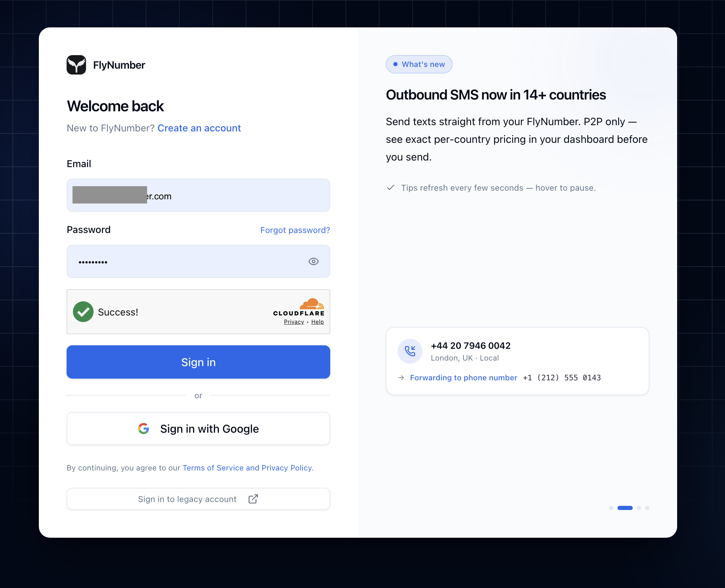Click the Email field label
The image size is (725, 588).
pyautogui.click(x=79, y=164)
